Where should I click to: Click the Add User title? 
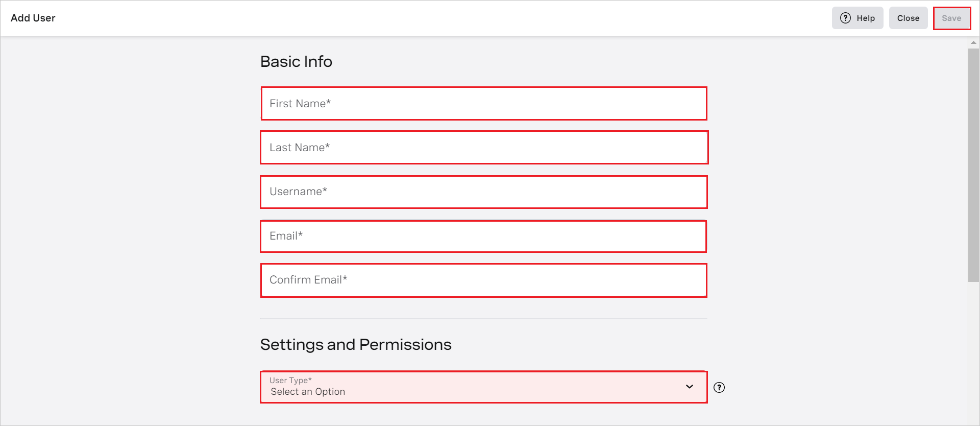tap(33, 18)
